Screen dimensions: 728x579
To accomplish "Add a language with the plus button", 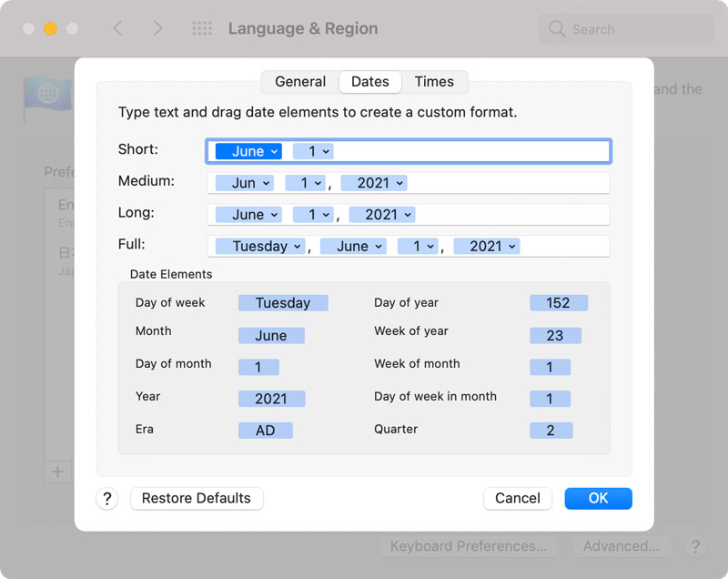I will 58,472.
